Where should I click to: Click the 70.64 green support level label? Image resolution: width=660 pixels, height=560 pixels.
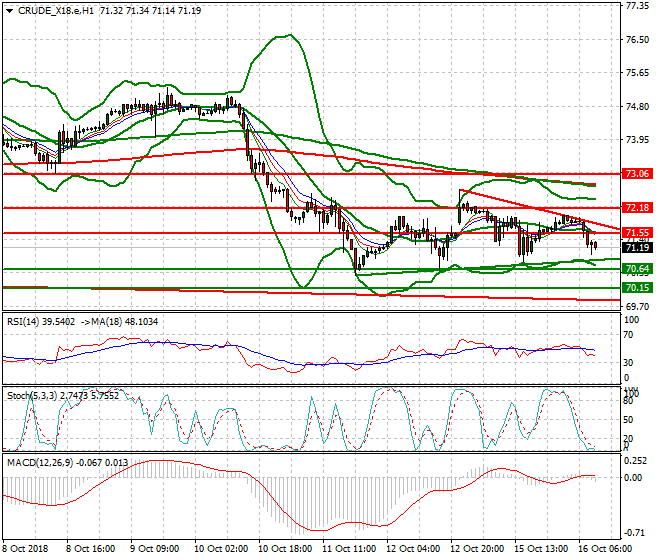(x=638, y=269)
